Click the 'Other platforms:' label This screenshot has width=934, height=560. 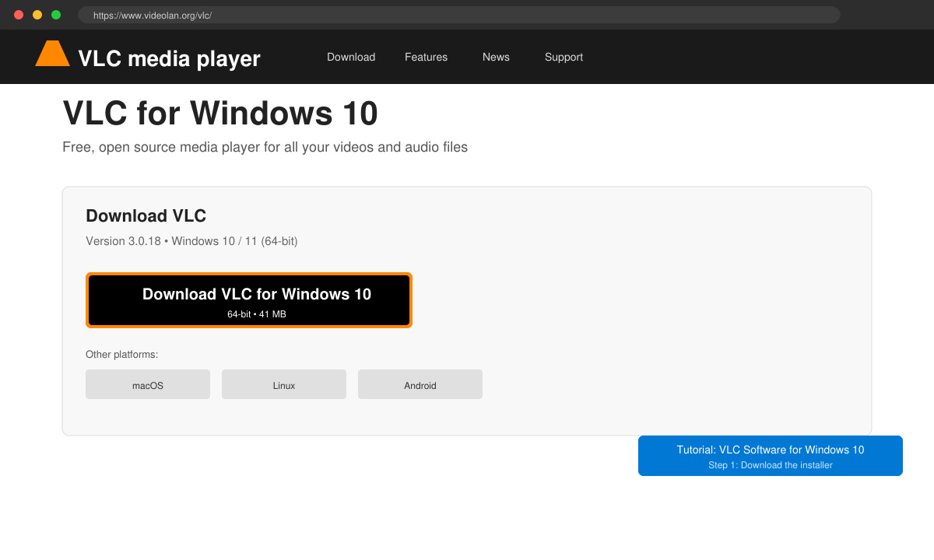[x=121, y=355]
